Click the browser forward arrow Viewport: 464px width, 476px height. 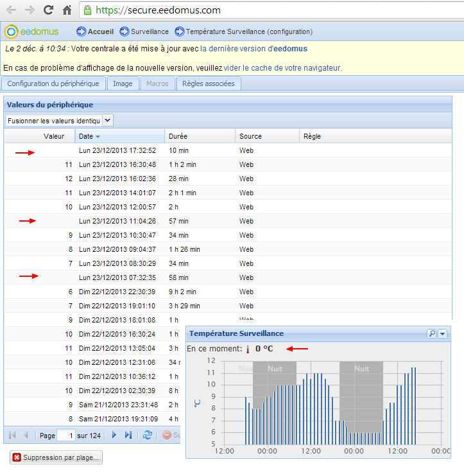30,10
